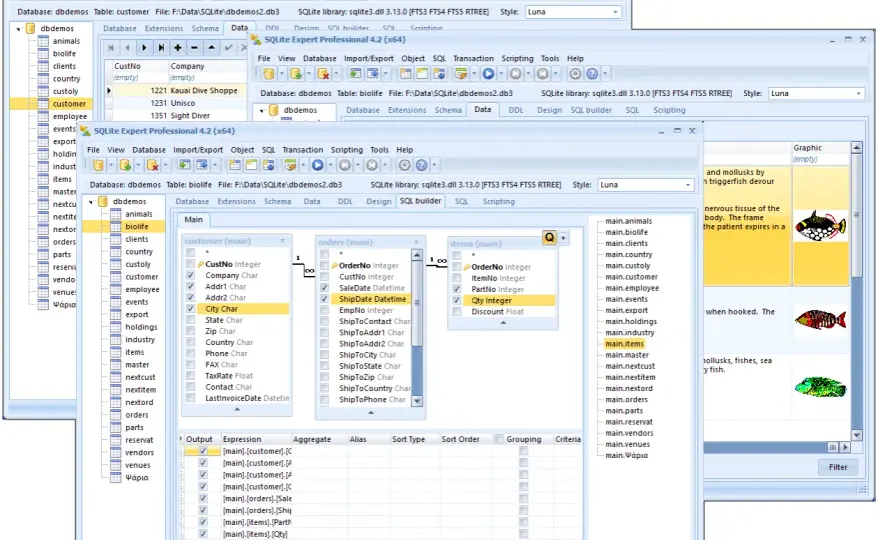The height and width of the screenshot is (540, 880).
Task: Click the Graphic column header in middle window
Action: [820, 148]
